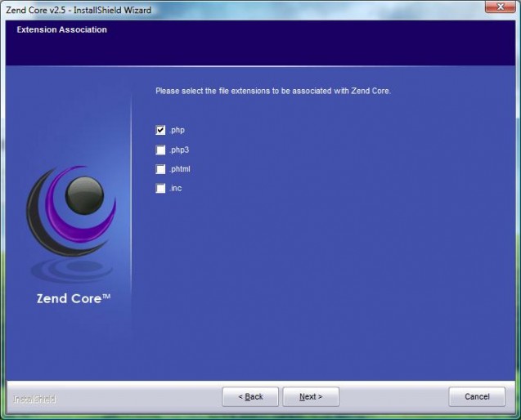The image size is (521, 420).
Task: Return to the previous step with Back
Action: tap(250, 396)
